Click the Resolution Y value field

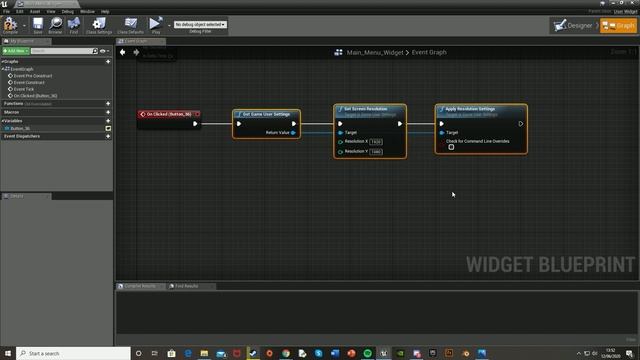[376, 152]
